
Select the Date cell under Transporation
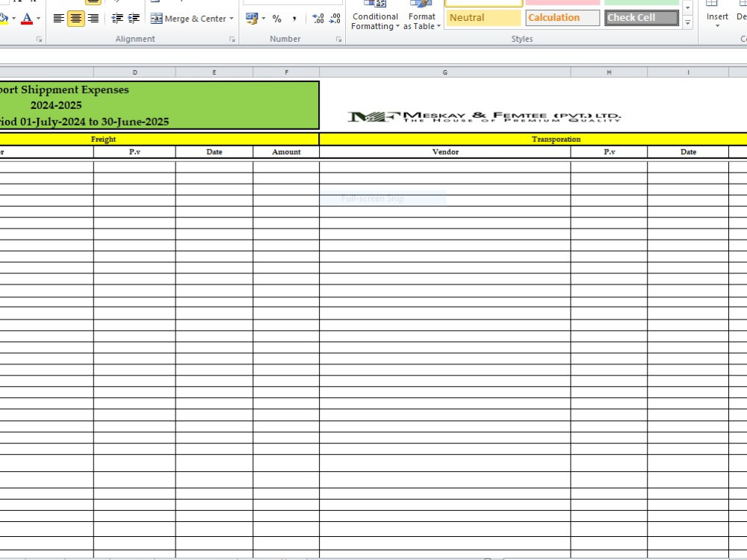point(689,152)
